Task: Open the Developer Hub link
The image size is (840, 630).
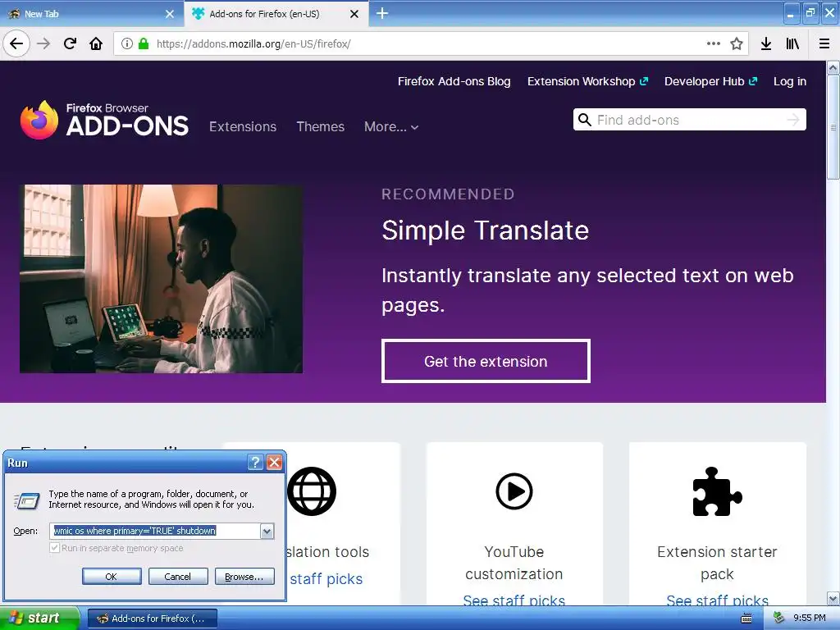Action: (x=711, y=81)
